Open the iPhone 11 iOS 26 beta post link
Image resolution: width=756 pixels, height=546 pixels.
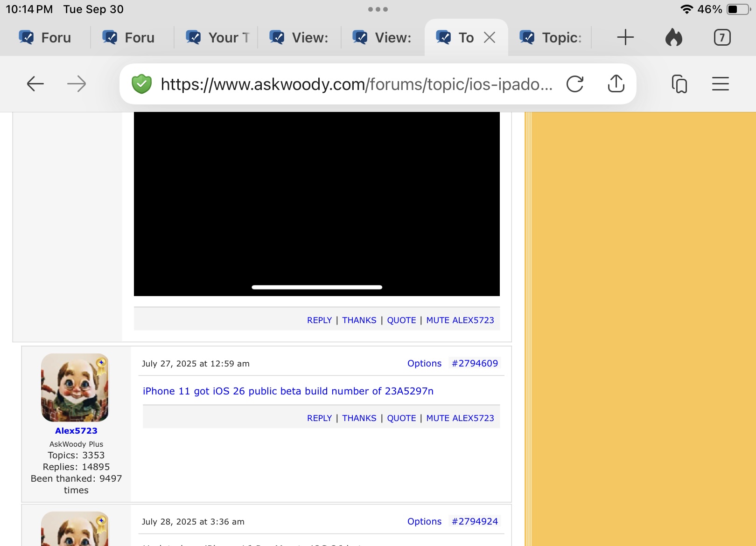288,391
